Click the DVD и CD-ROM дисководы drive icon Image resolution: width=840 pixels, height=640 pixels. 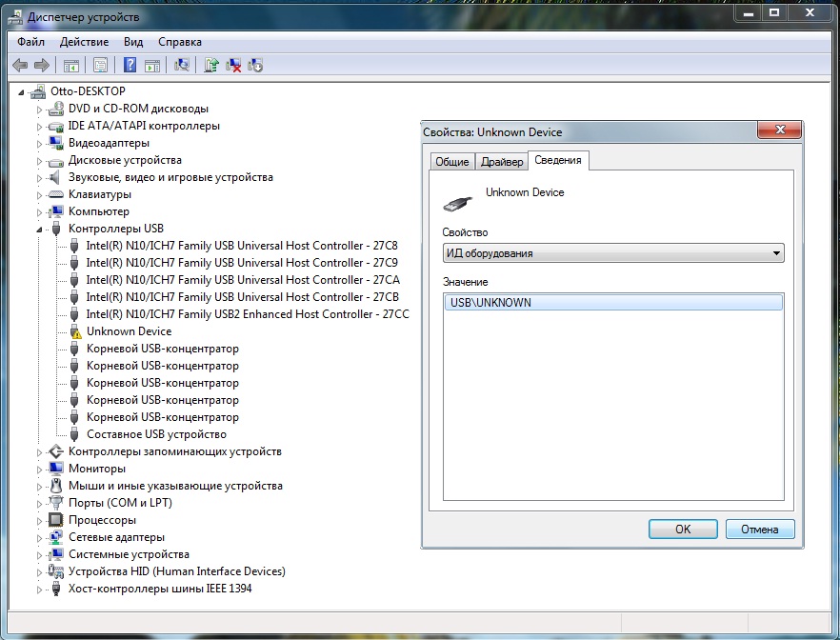tap(55, 109)
